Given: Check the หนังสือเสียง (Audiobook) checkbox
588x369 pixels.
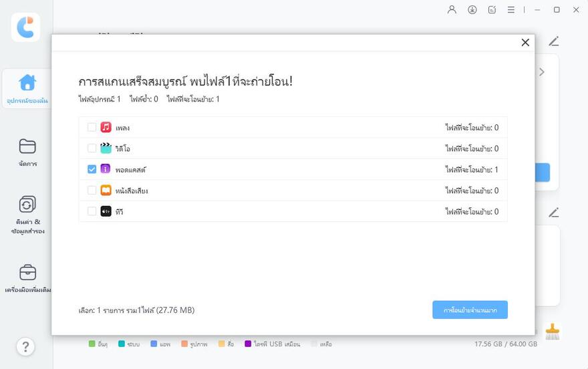Looking at the screenshot, I should tap(92, 191).
